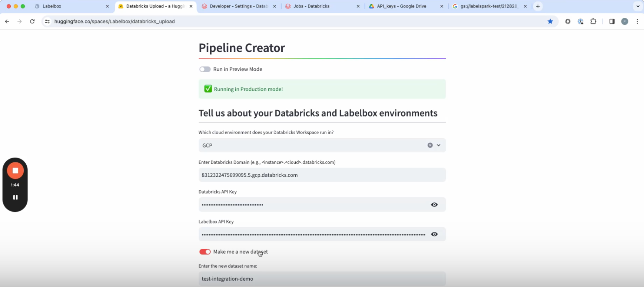Expand the cloud environment dropdown
The width and height of the screenshot is (644, 287).
click(439, 145)
